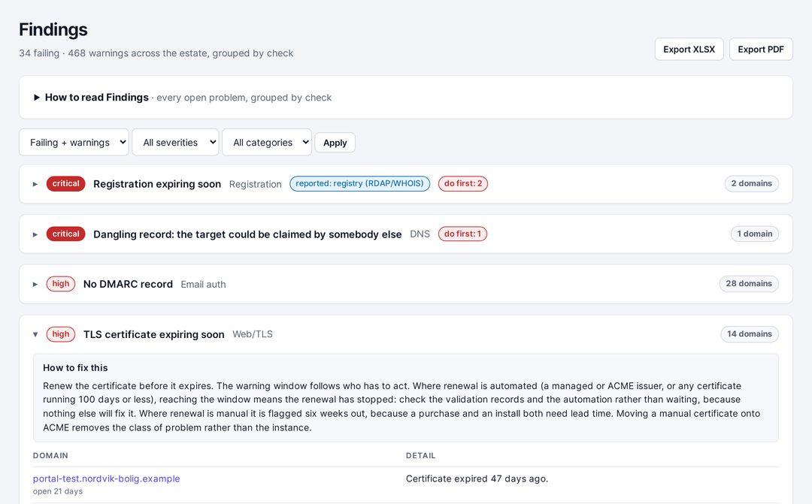Click the DETAIL column header

point(420,456)
